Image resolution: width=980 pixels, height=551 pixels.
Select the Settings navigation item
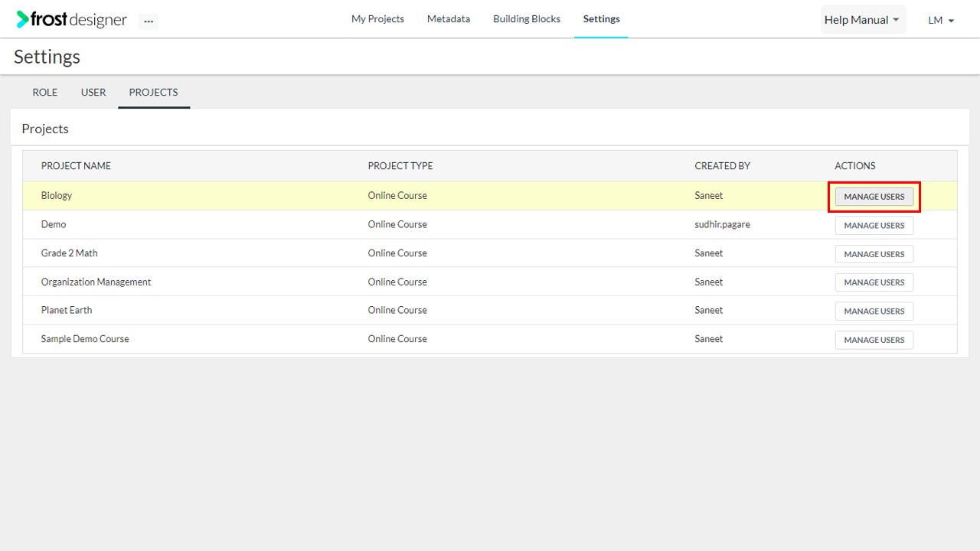tap(601, 18)
